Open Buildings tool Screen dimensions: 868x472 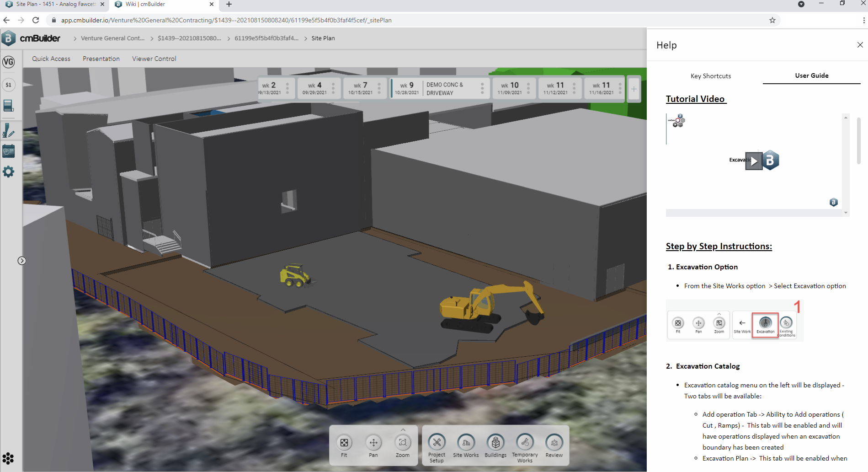(495, 445)
